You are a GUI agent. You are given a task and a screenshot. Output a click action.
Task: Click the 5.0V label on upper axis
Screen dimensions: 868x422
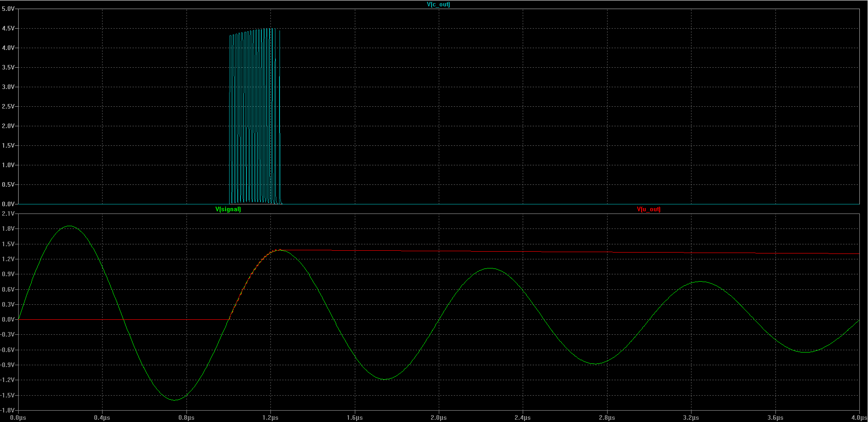tap(8, 9)
